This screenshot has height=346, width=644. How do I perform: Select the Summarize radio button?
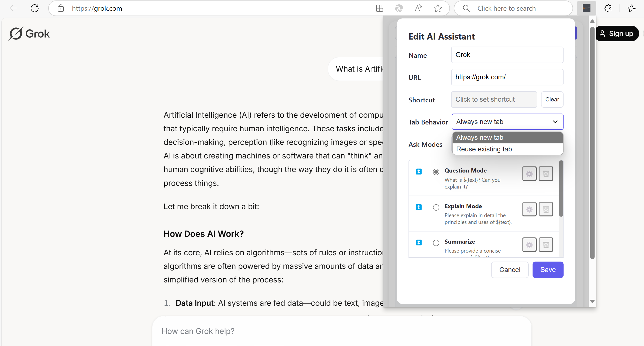click(x=436, y=243)
